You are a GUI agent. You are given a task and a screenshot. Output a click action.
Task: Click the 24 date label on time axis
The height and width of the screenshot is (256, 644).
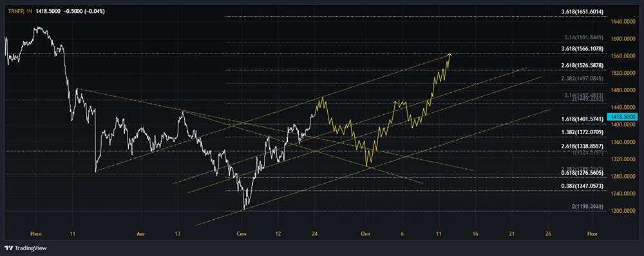[x=315, y=234]
